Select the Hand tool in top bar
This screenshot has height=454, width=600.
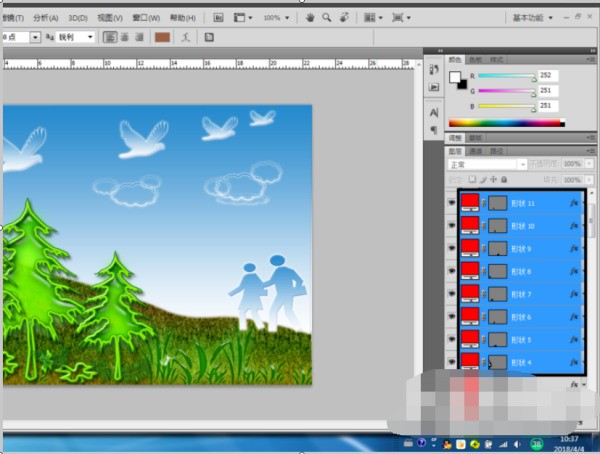(x=310, y=18)
